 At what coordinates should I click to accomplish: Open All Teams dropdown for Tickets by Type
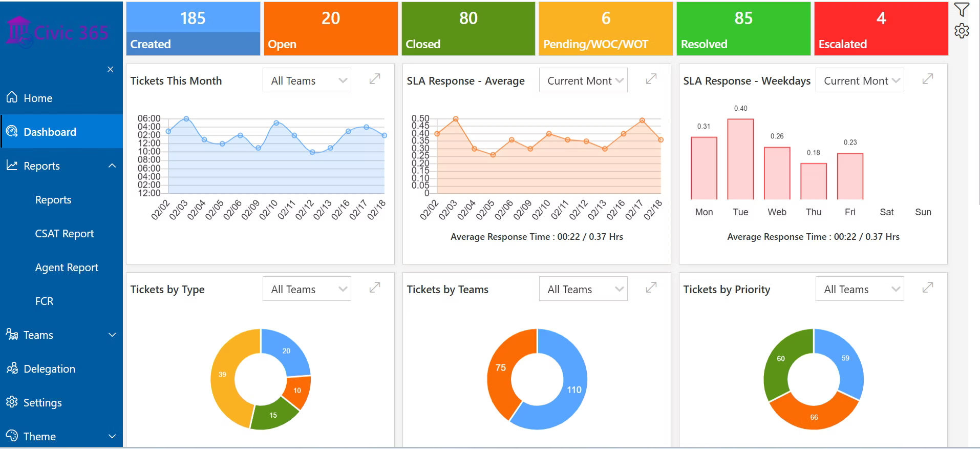pos(307,289)
